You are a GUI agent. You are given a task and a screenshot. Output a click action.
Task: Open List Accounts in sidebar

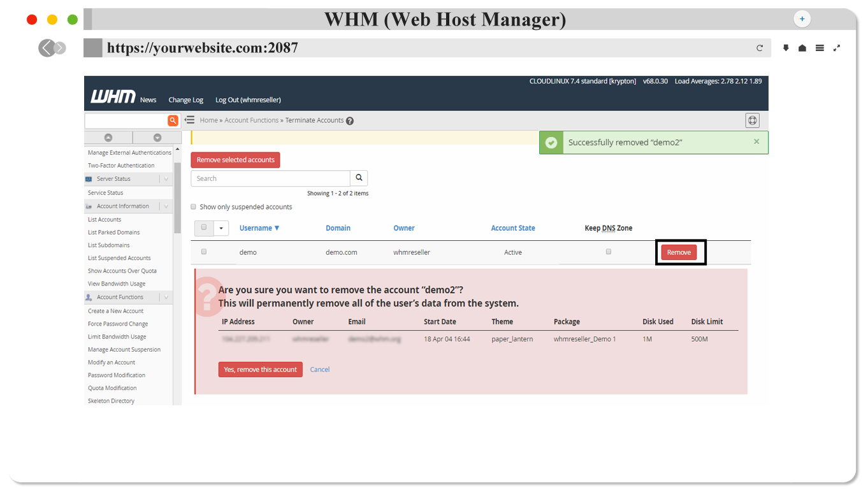[105, 220]
